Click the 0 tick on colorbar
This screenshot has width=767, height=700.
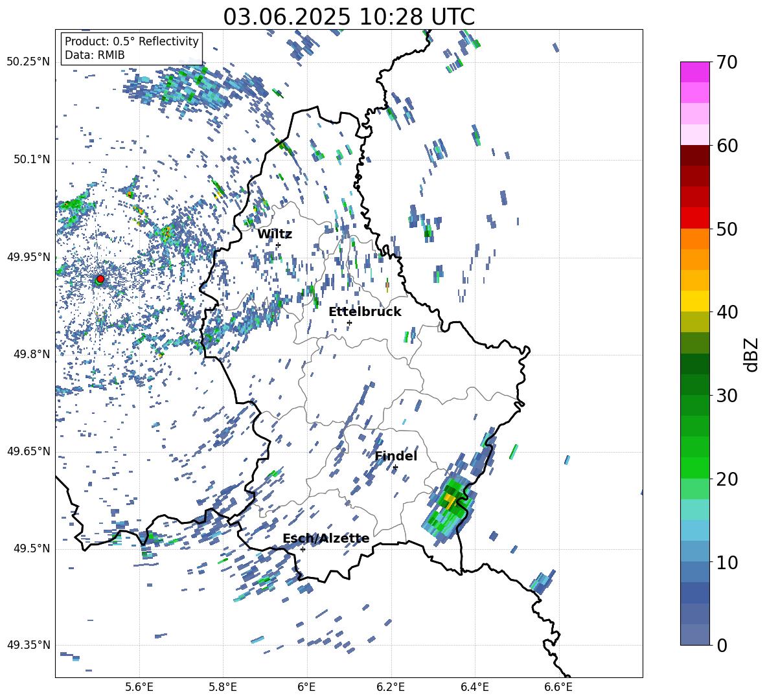[x=721, y=645]
